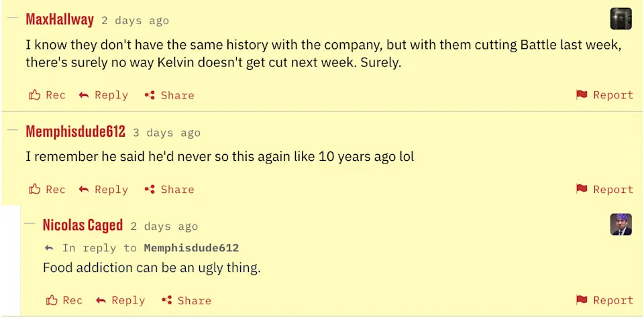The image size is (644, 317).
Task: Click the thumbs-up Rec icon on Memphisdude612's comment
Action: coord(35,190)
